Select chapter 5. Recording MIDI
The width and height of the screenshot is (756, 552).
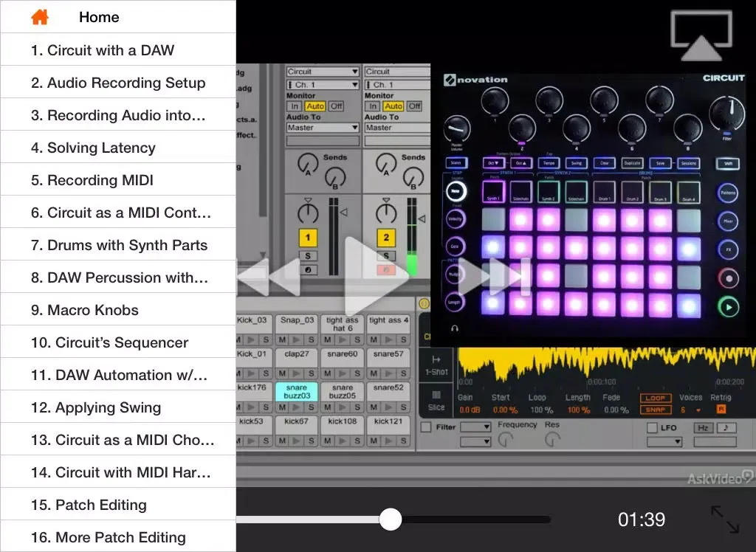tap(118, 180)
